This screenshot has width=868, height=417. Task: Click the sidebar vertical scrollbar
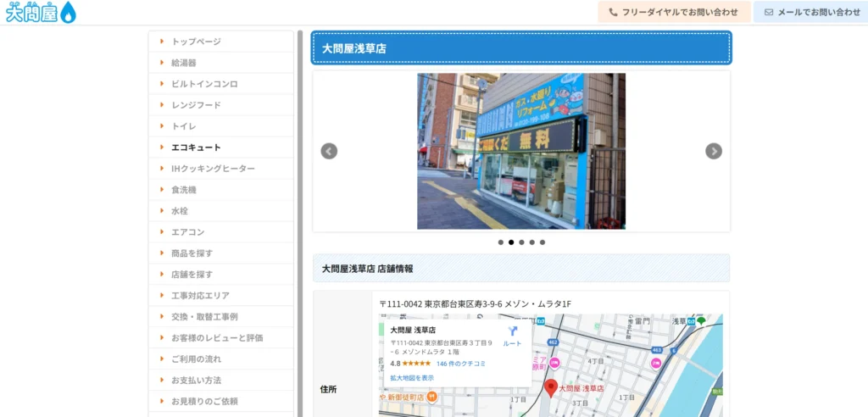[300, 220]
